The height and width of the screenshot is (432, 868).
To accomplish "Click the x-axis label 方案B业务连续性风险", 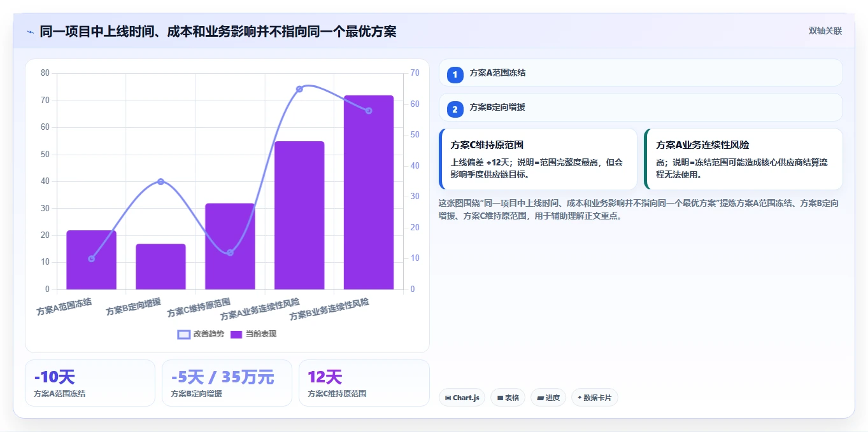I will [329, 309].
